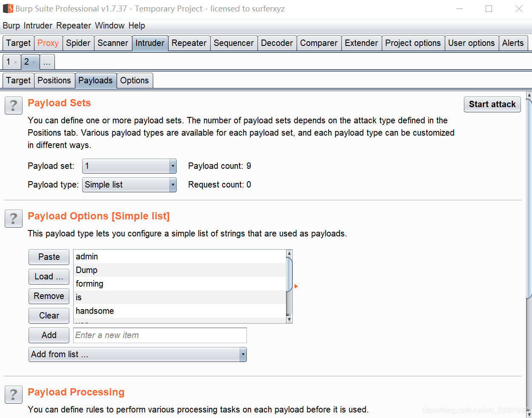532x418 pixels.
Task: Open help for Payload Processing section
Action: (14, 395)
